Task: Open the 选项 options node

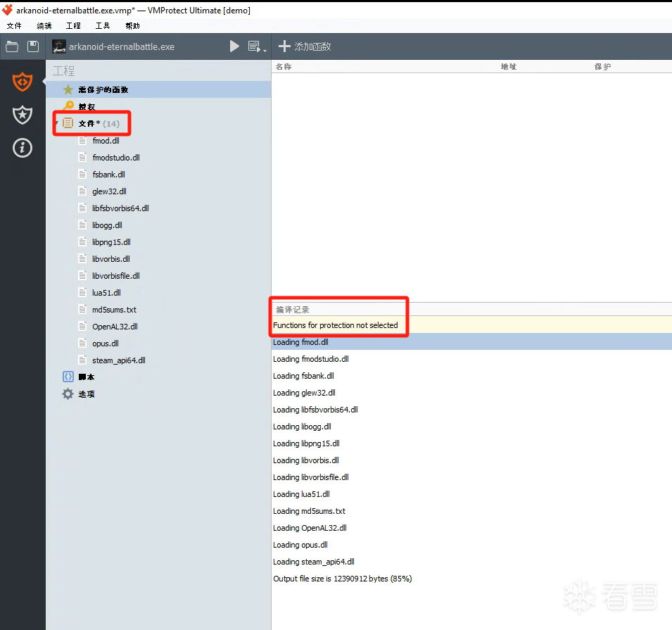Action: tap(87, 394)
